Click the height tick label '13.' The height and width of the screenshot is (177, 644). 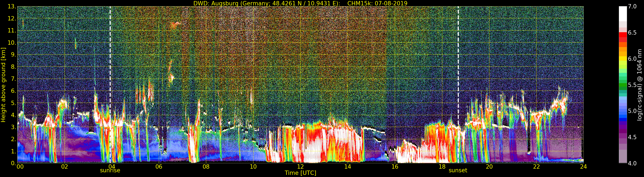click(12, 6)
